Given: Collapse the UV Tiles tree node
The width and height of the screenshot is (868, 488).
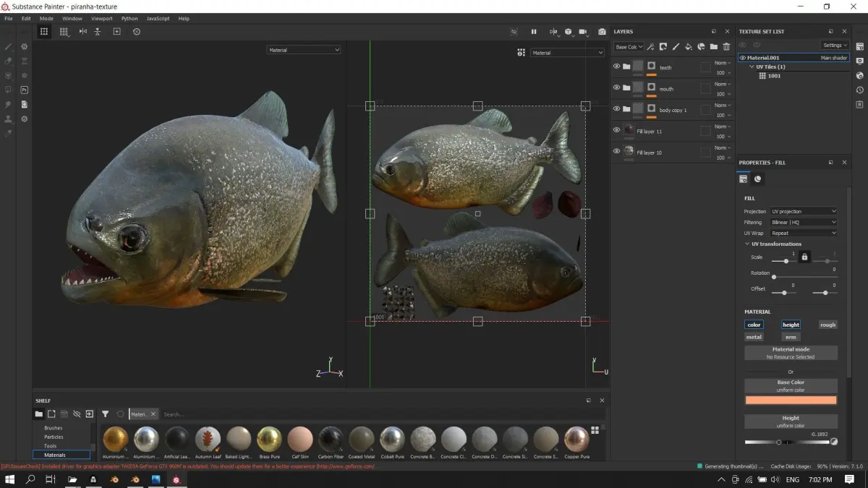Looking at the screenshot, I should click(751, 67).
